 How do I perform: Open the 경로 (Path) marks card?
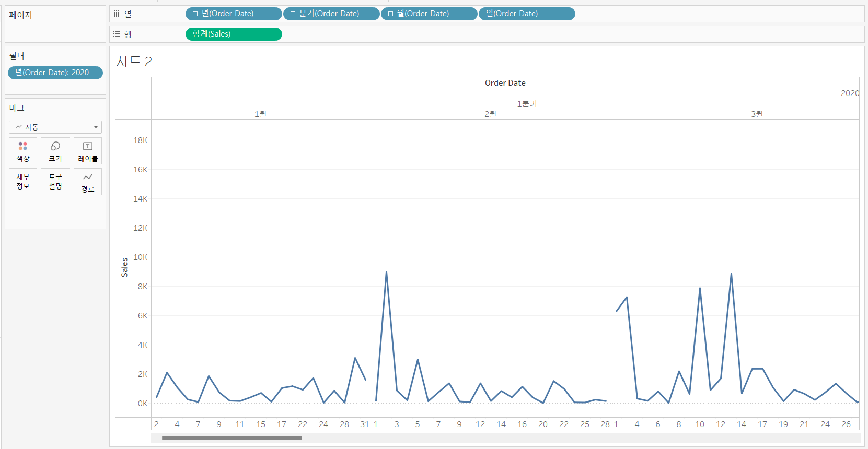(x=88, y=182)
